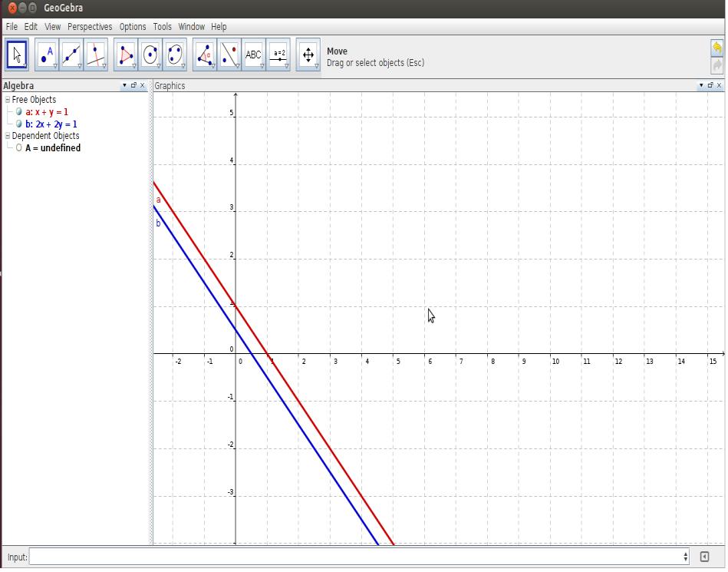Viewport: 728px width, 572px height.
Task: Toggle visibility of line a: x + y = 1
Action: pyautogui.click(x=18, y=112)
